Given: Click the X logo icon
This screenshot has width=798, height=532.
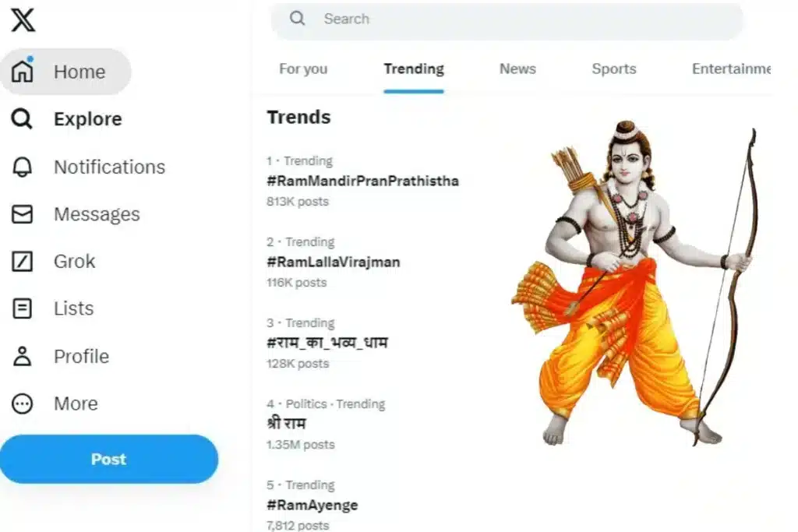Looking at the screenshot, I should (23, 20).
